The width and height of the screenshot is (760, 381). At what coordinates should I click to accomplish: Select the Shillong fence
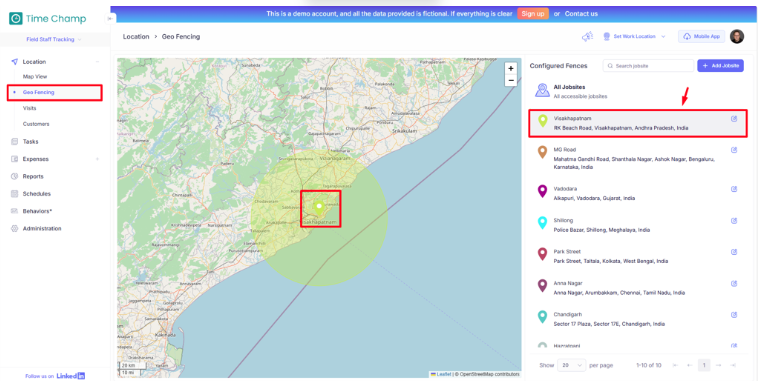coord(637,225)
